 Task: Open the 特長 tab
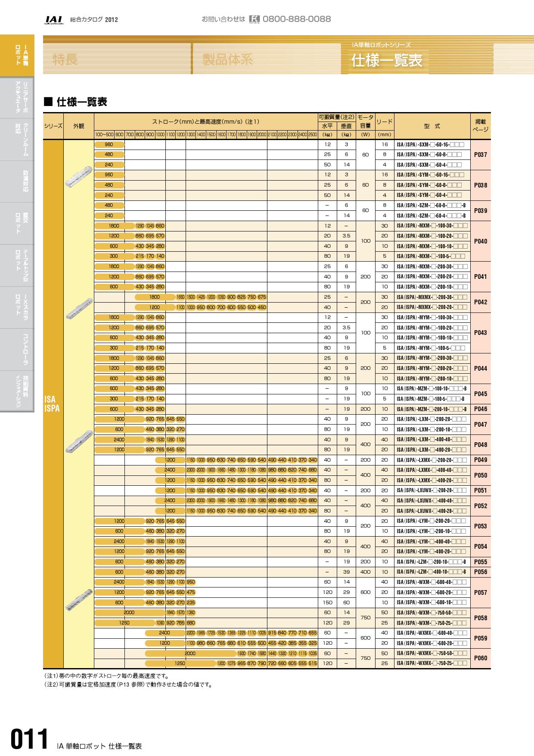pyautogui.click(x=65, y=59)
